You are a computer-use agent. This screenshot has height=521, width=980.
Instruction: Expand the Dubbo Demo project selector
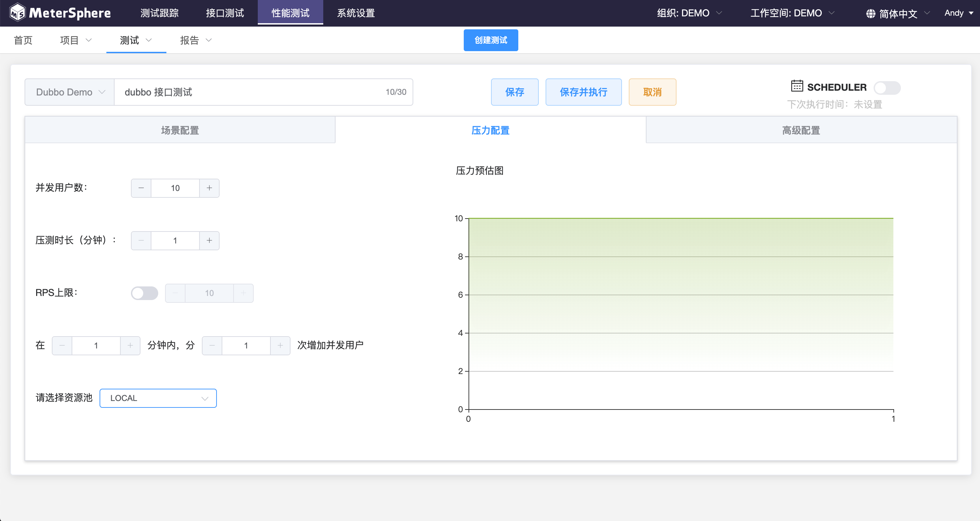70,92
